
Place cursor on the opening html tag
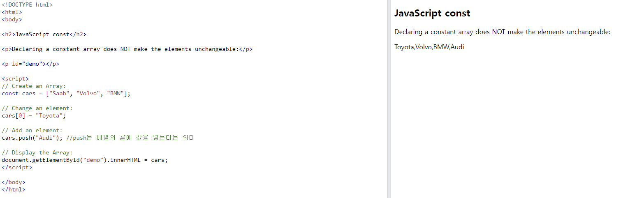pyautogui.click(x=12, y=12)
